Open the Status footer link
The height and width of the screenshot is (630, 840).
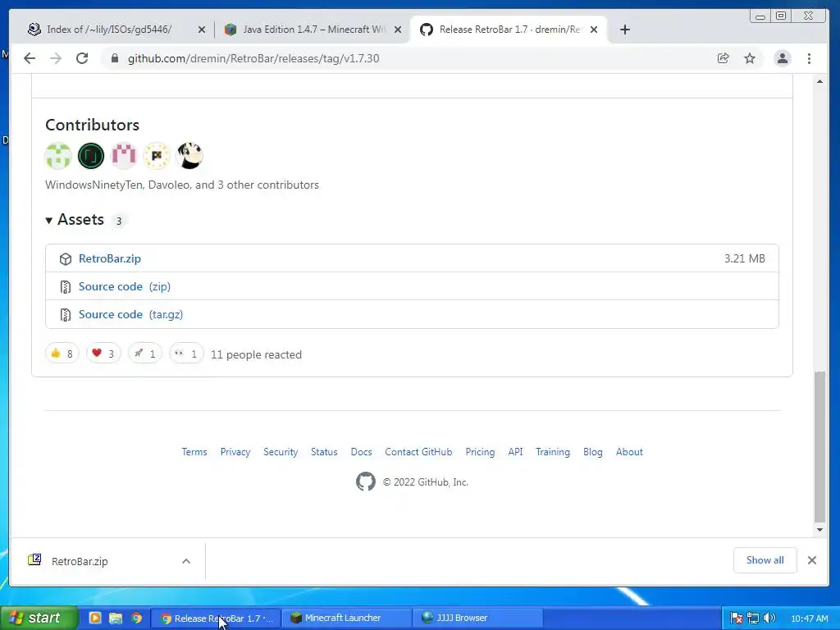(324, 452)
